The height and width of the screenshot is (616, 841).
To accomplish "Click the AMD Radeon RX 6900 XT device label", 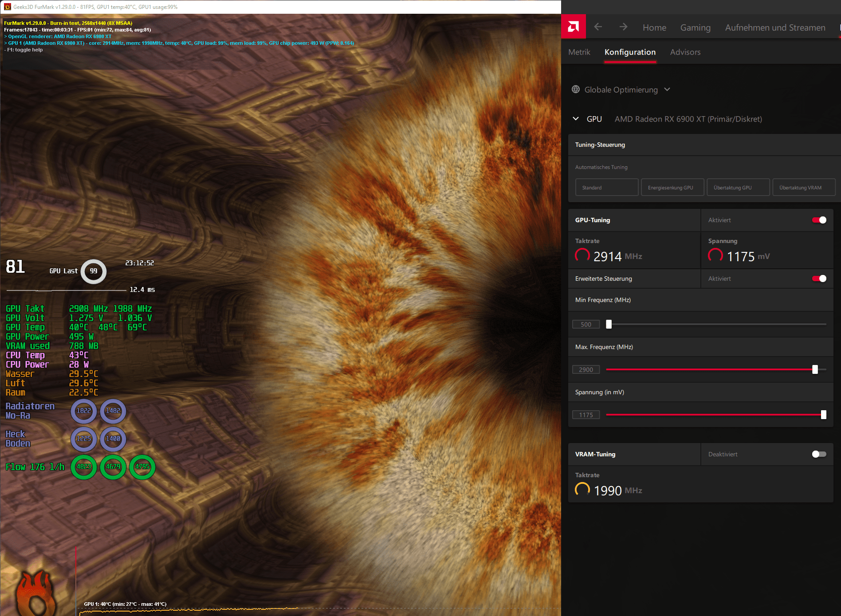I will click(688, 119).
